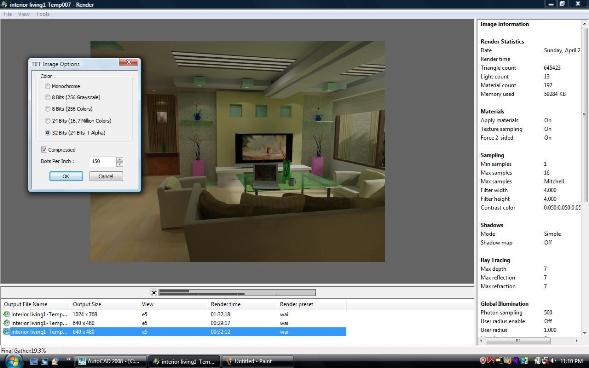
Task: Open the Tools menu
Action: pos(43,14)
